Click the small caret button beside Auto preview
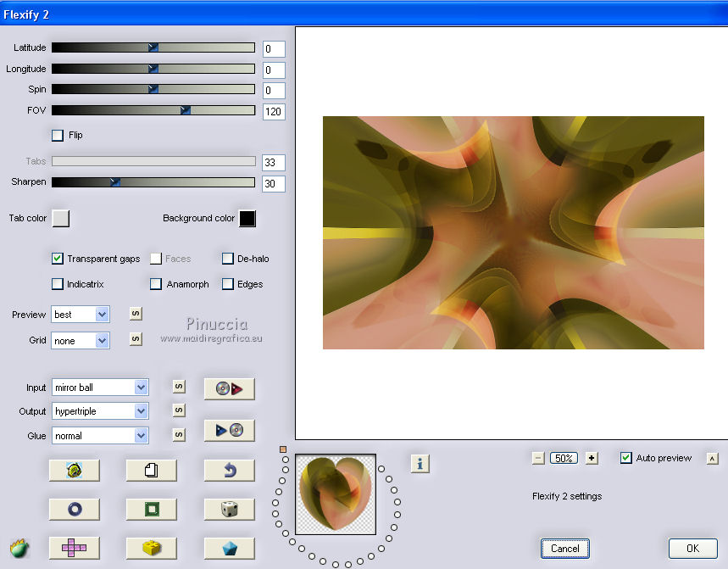Viewport: 728px width, 569px height. [x=713, y=459]
